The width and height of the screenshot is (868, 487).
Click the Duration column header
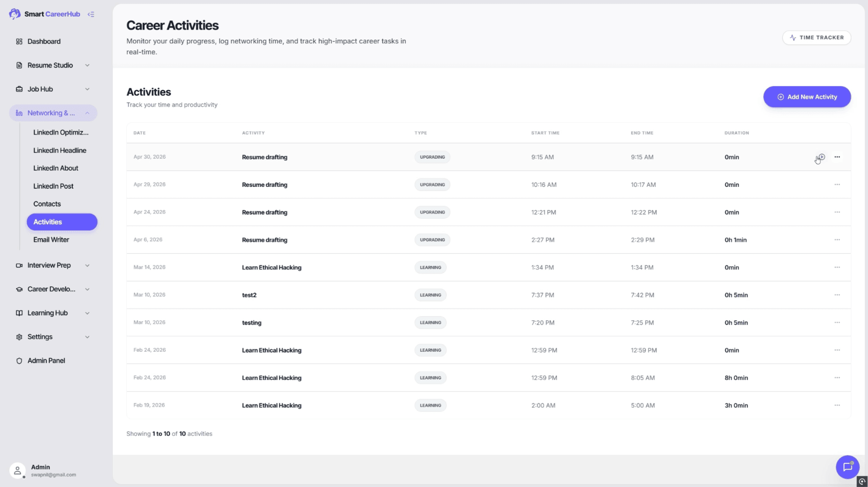(x=736, y=133)
